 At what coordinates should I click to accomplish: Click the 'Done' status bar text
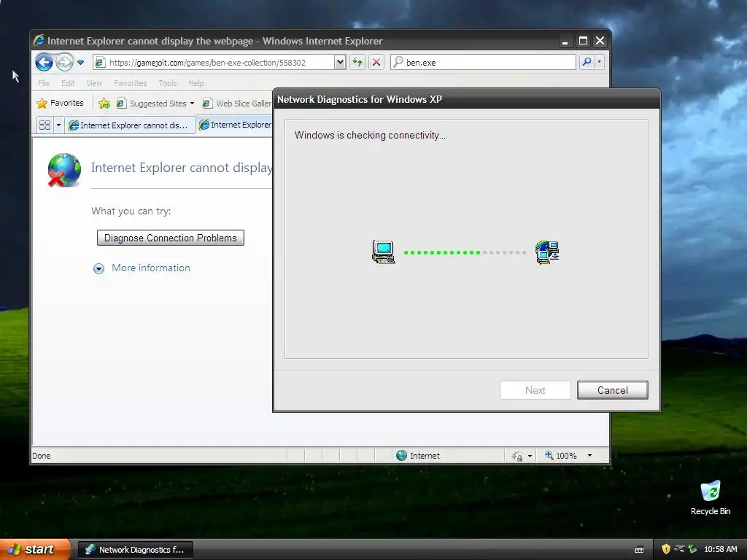pos(42,456)
